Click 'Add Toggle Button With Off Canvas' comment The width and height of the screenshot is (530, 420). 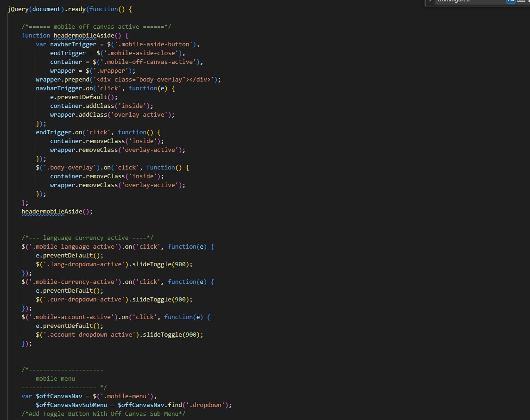(103, 414)
